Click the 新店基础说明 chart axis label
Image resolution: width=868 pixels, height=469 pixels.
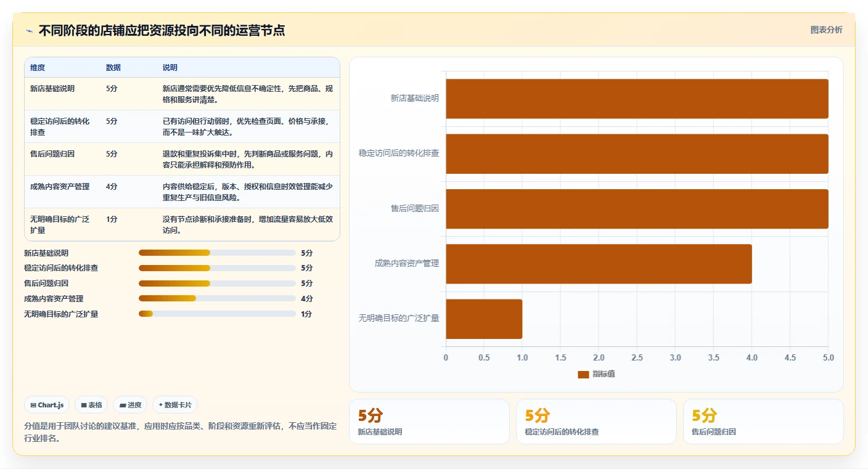[x=415, y=99]
